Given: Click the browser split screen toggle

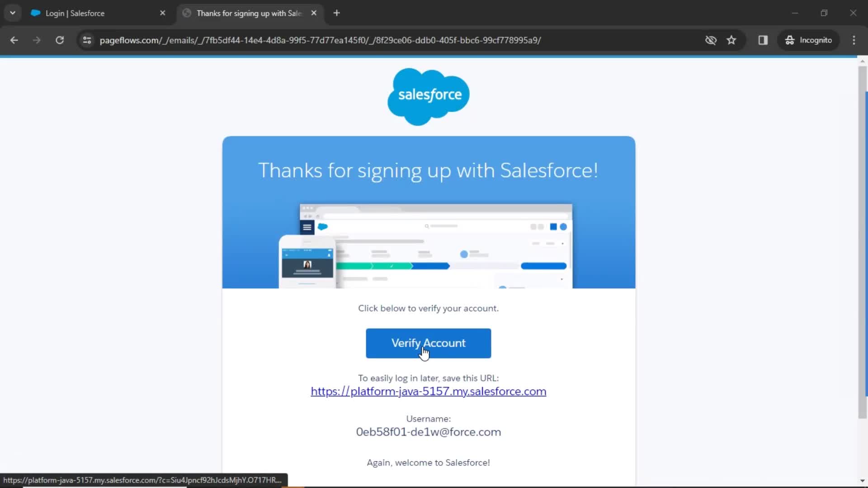Looking at the screenshot, I should (x=764, y=40).
